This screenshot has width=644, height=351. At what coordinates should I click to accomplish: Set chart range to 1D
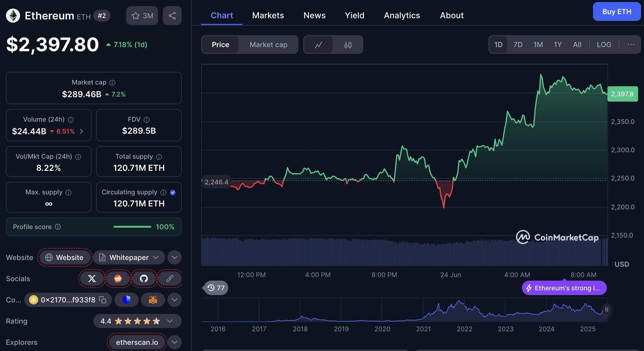(498, 45)
